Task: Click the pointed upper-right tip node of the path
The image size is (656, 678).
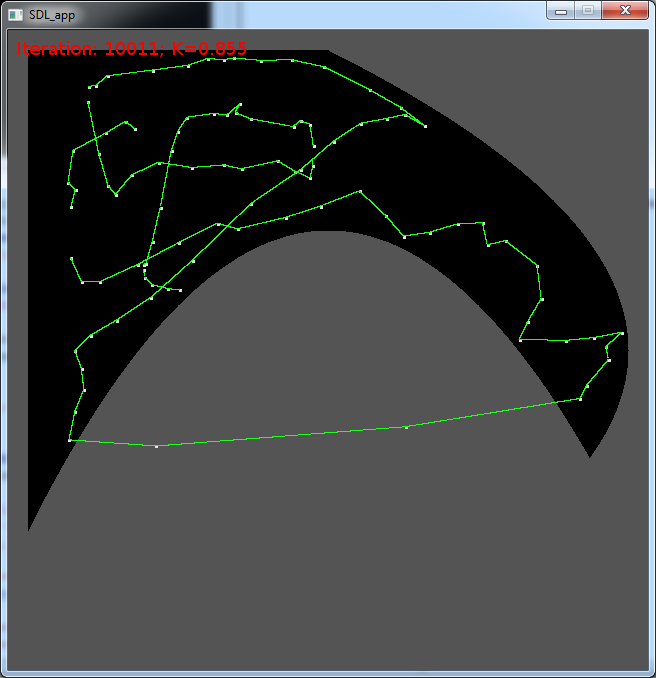Action: coord(426,127)
